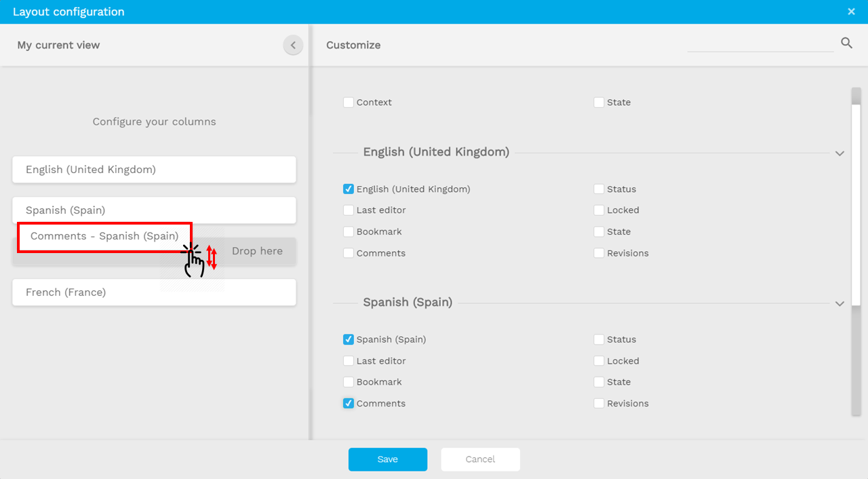868x479 pixels.
Task: Click the Cancel button
Action: point(480,459)
